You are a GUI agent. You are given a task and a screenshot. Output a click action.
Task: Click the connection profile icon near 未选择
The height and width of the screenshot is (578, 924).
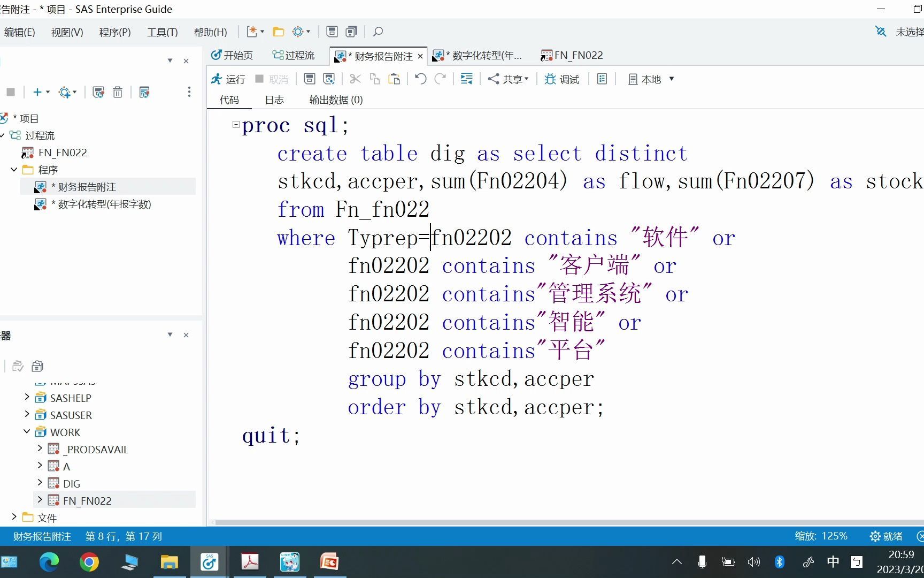[881, 32]
